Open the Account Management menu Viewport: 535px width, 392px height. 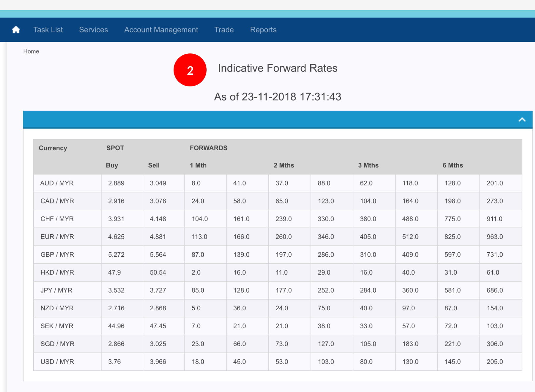[x=161, y=30]
